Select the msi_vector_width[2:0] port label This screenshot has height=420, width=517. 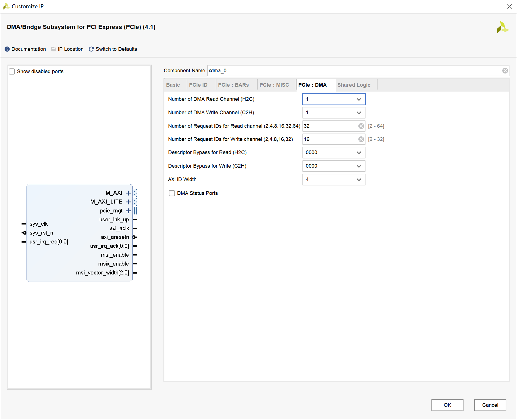click(103, 273)
